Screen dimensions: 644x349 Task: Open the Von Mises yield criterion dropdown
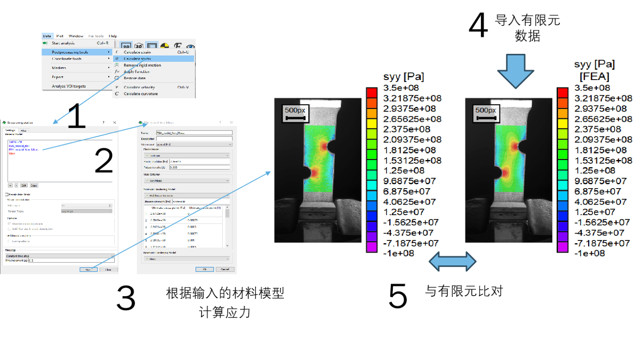coord(187,181)
